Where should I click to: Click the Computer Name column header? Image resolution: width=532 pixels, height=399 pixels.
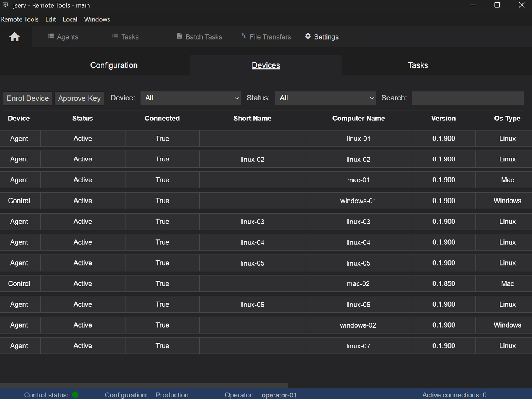359,119
